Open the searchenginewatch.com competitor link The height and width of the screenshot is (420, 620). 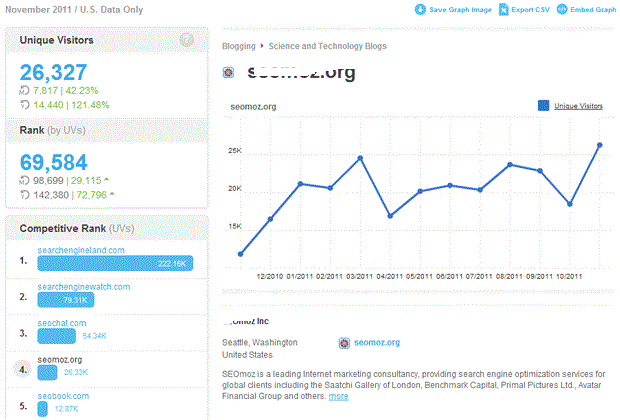pos(84,287)
